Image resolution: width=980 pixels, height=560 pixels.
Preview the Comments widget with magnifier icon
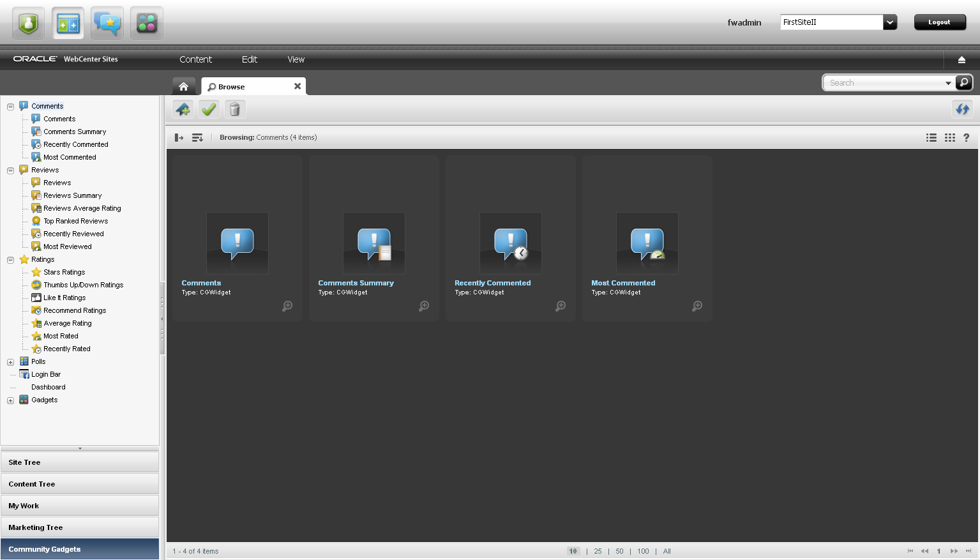[287, 306]
